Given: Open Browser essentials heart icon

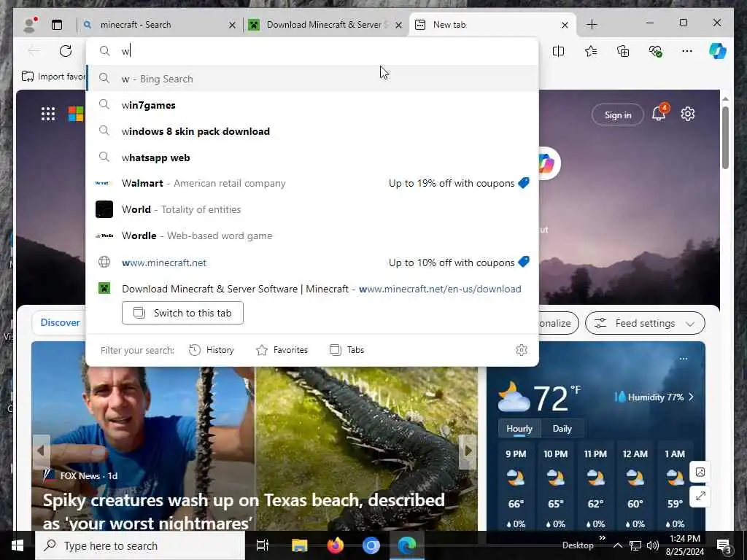Looking at the screenshot, I should pos(656,51).
